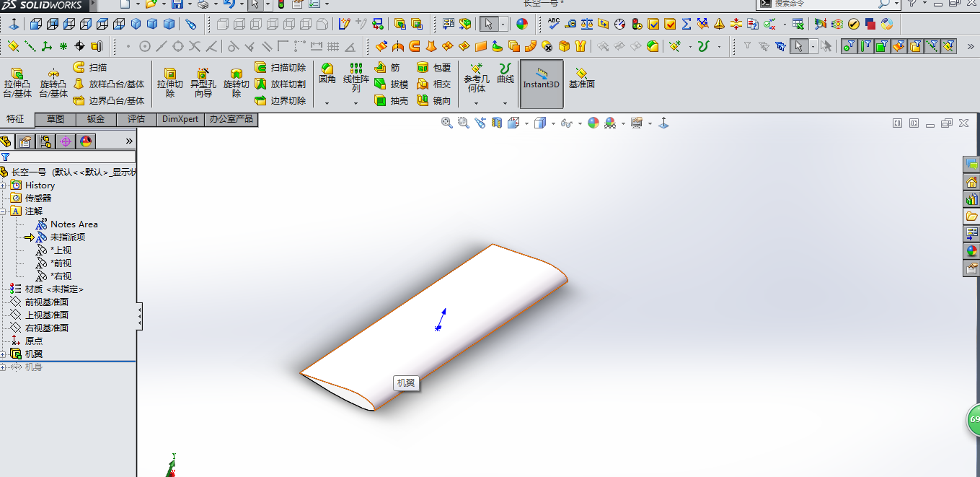Select 上视基准面 in the feature tree

pyautogui.click(x=47, y=315)
